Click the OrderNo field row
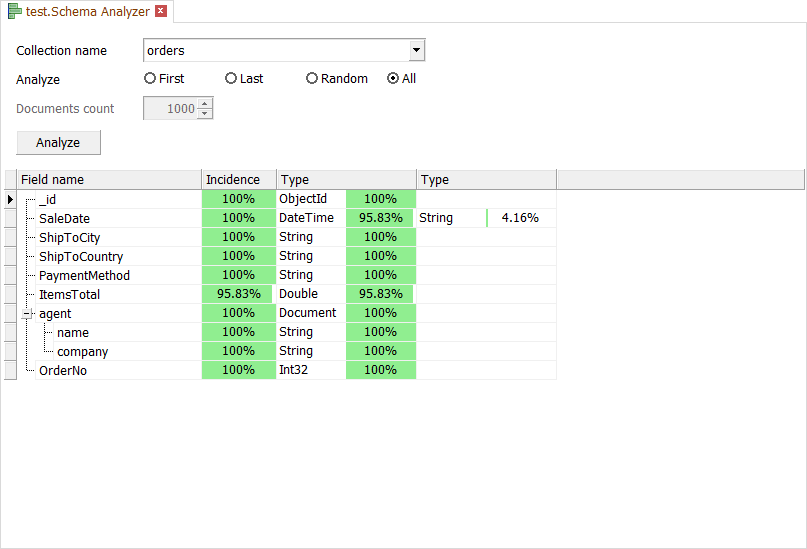This screenshot has width=807, height=549. pos(62,371)
